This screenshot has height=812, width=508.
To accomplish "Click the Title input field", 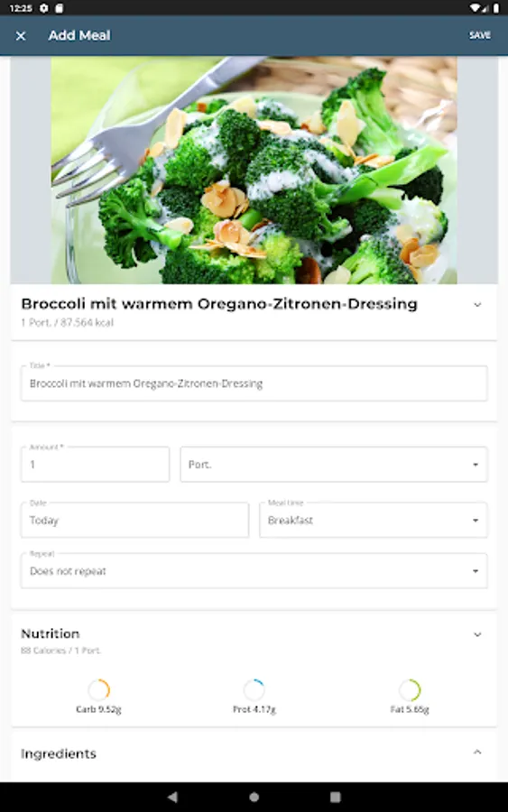I will (x=254, y=383).
